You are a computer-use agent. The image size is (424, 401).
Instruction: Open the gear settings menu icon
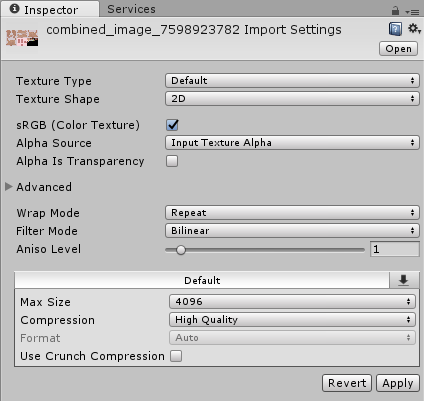tap(414, 29)
